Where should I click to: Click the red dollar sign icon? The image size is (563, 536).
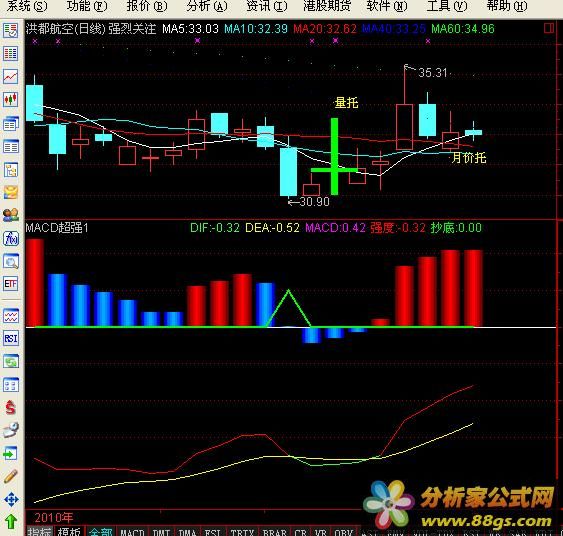click(11, 408)
